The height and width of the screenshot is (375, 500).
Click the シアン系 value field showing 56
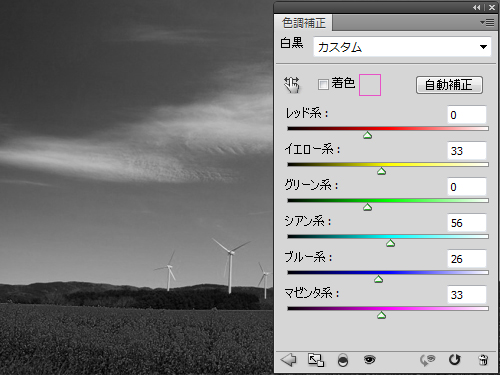466,223
